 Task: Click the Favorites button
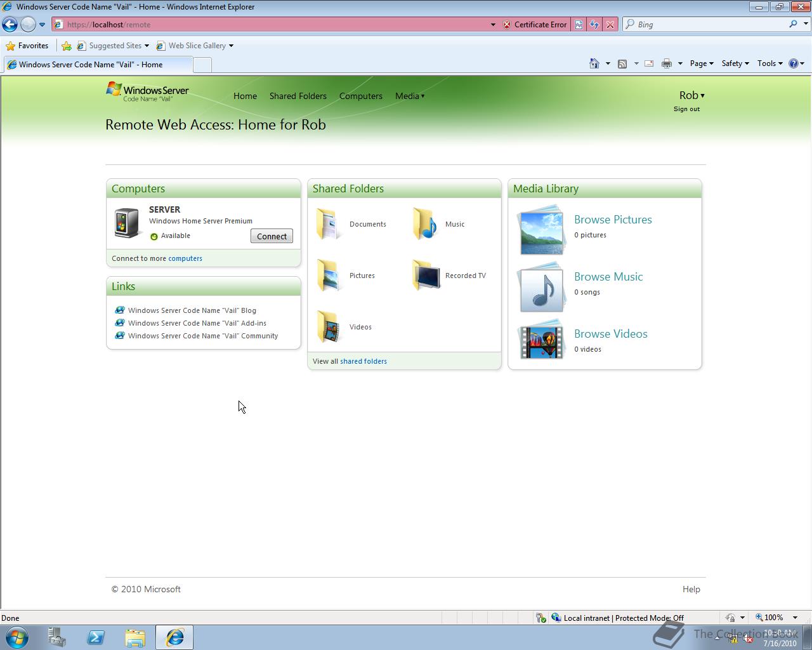pos(27,46)
